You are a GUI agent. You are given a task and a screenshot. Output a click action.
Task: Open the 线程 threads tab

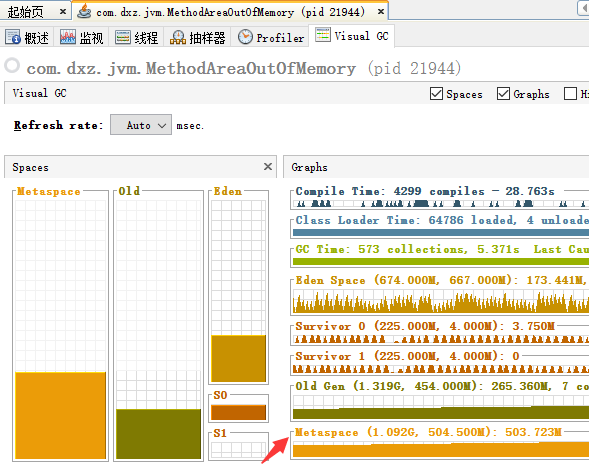point(136,37)
